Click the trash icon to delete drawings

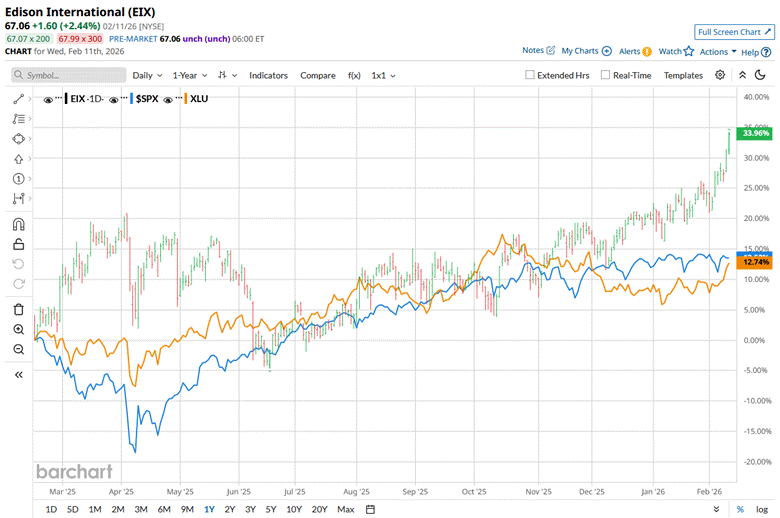click(19, 310)
